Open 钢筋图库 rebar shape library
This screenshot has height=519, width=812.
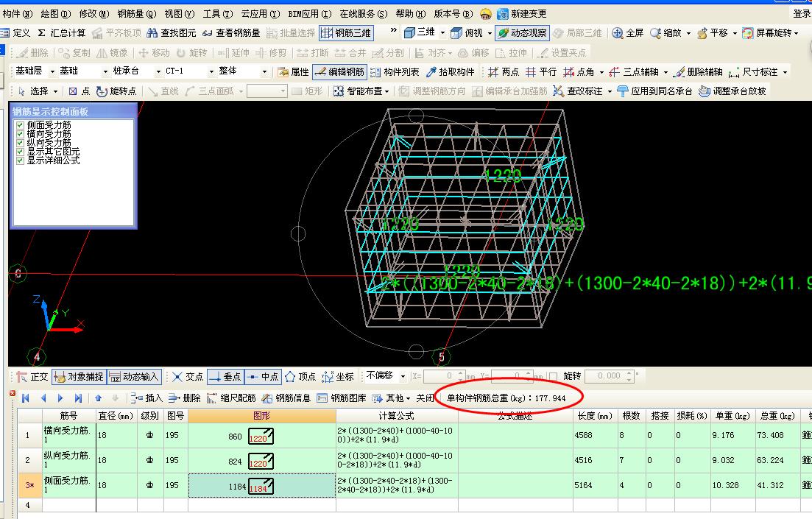(x=342, y=398)
